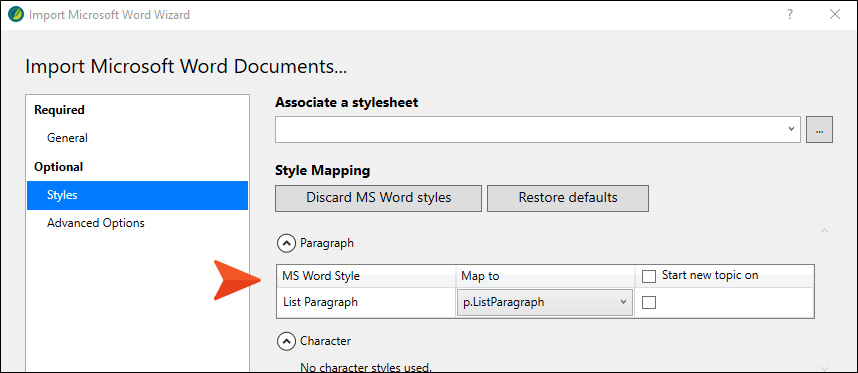
Task: Click the green leaf application icon
Action: point(16,14)
